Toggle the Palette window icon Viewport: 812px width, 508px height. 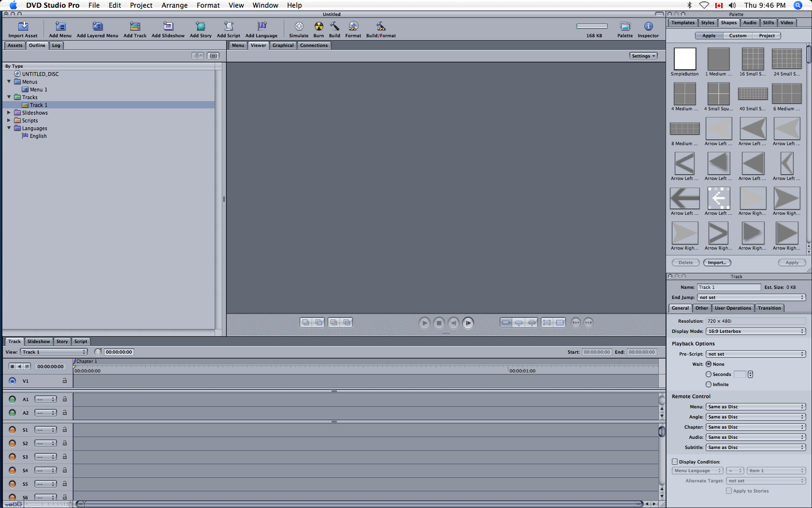625,26
